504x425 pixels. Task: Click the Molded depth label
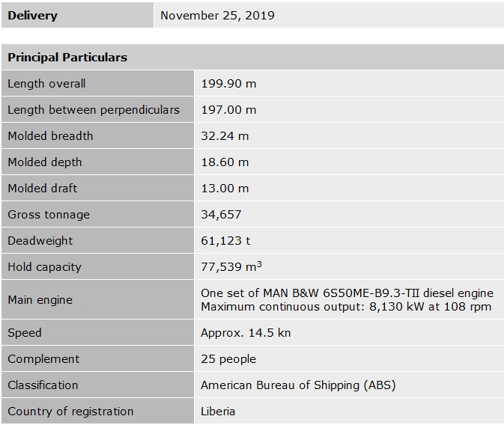click(45, 162)
